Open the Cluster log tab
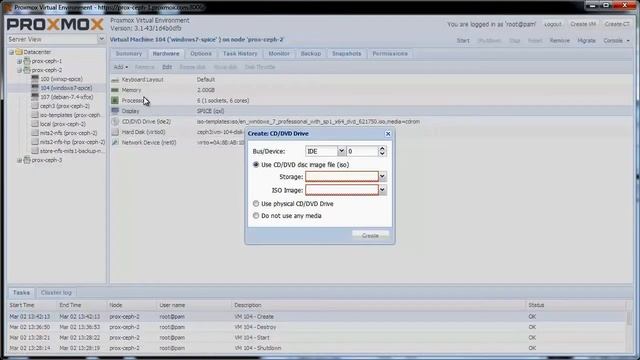Viewport: 640px width, 360px height. [56, 293]
